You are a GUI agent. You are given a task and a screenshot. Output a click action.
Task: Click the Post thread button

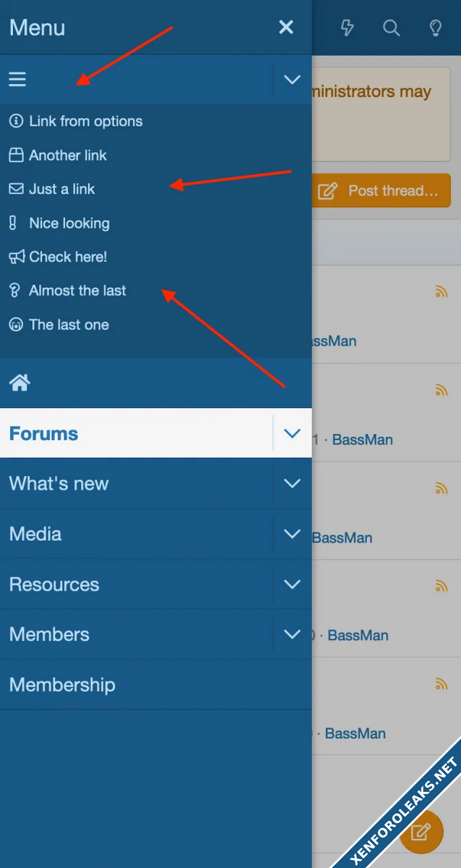coord(382,191)
